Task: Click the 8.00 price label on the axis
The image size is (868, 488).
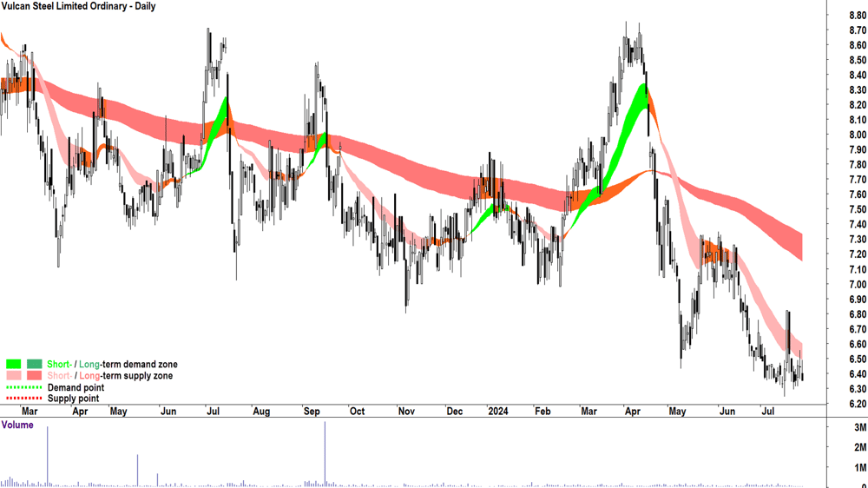Action: (858, 135)
